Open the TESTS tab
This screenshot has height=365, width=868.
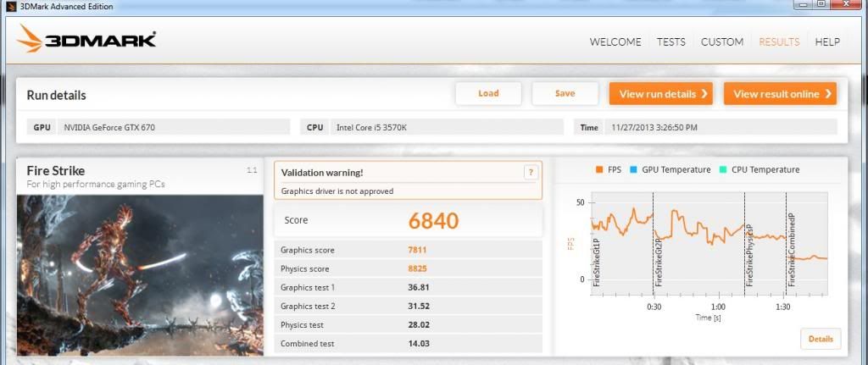pyautogui.click(x=671, y=41)
